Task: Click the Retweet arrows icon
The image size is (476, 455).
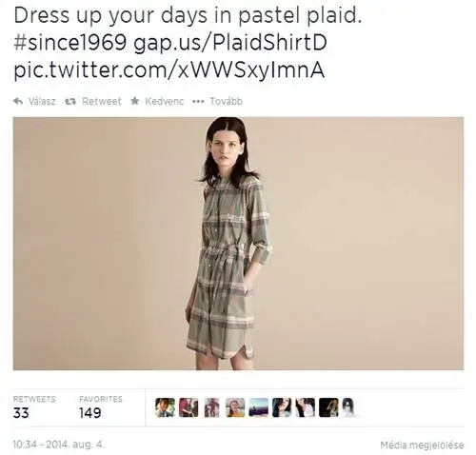Action: (70, 101)
